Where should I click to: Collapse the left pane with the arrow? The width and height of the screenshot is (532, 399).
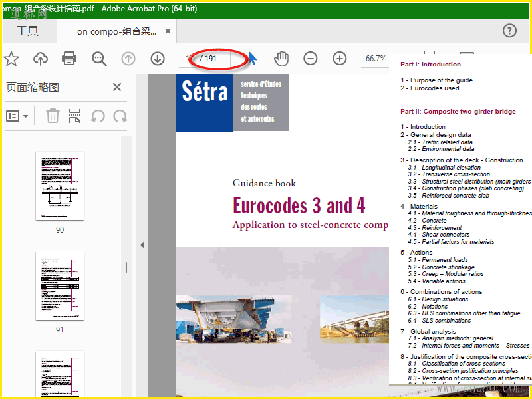(x=142, y=245)
